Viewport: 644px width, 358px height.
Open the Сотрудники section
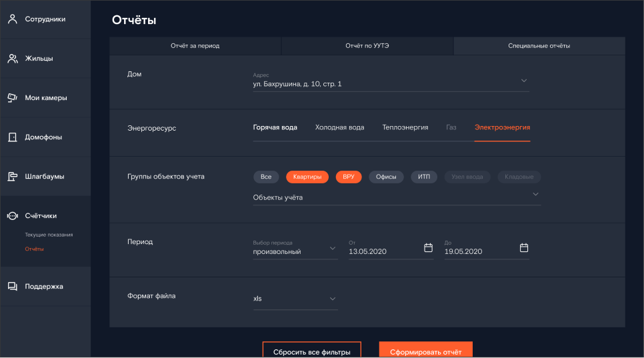(45, 19)
